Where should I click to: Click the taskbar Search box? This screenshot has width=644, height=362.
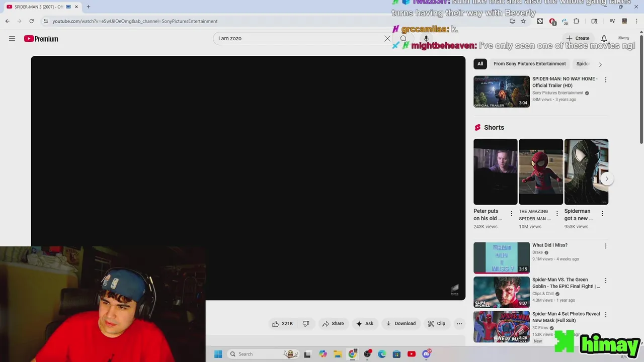click(263, 354)
